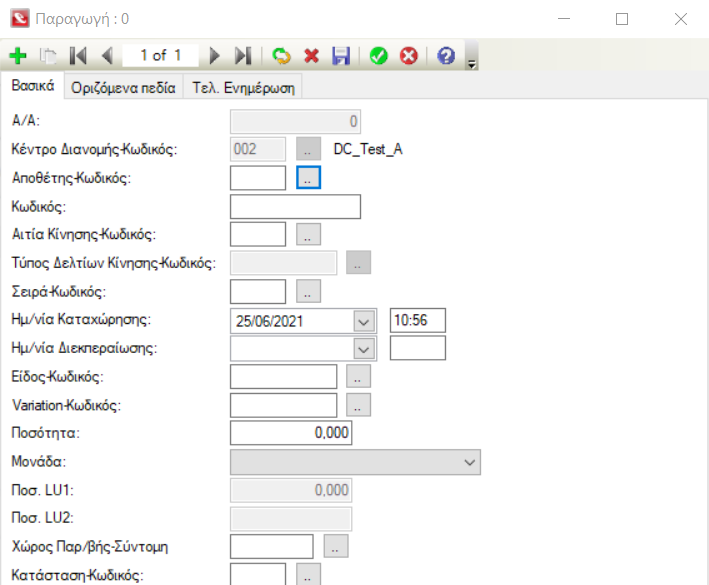Go to first record
Screen dimensions: 709x585
coord(78,56)
